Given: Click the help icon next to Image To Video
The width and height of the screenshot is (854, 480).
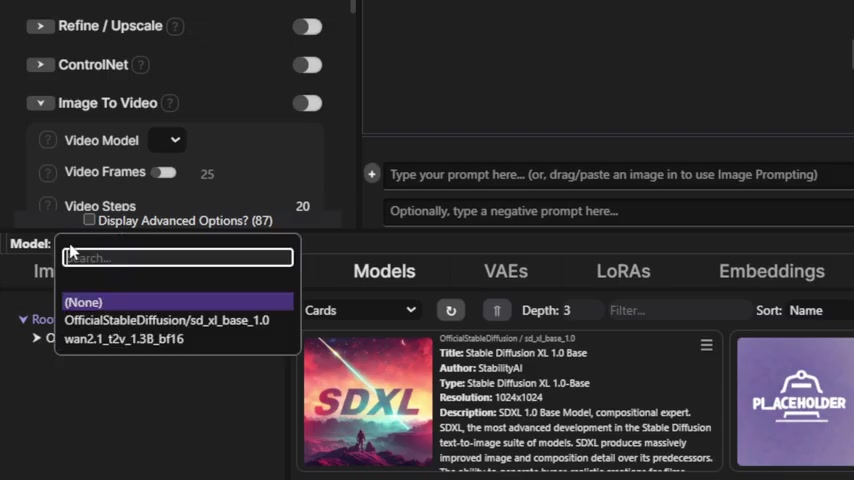Looking at the screenshot, I should 170,103.
